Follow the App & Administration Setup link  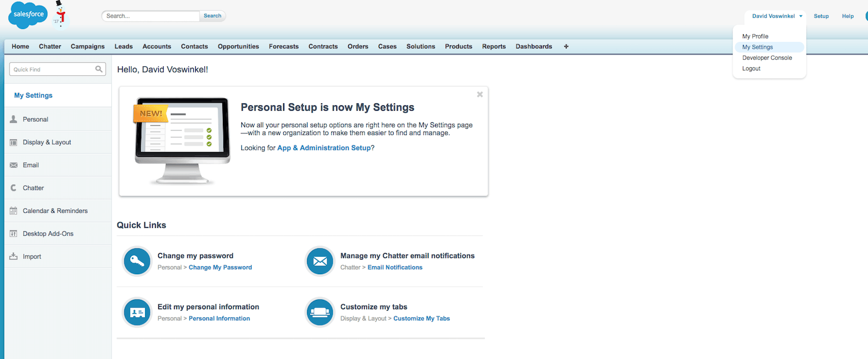324,148
